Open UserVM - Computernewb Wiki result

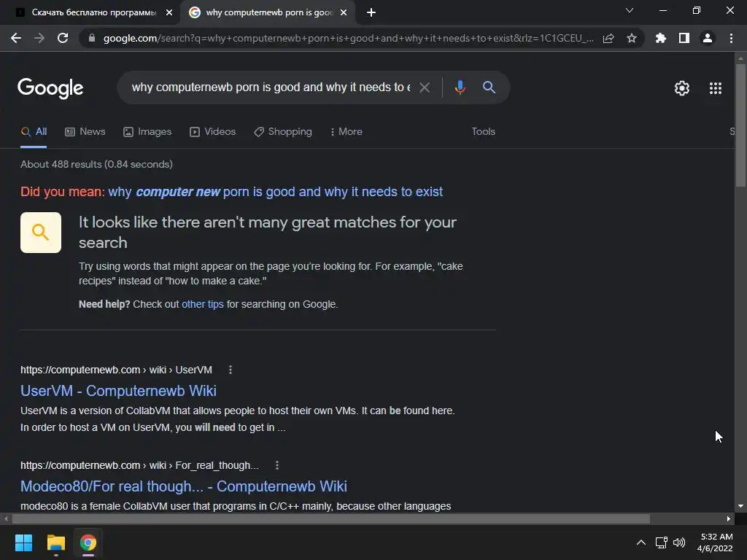click(x=118, y=391)
